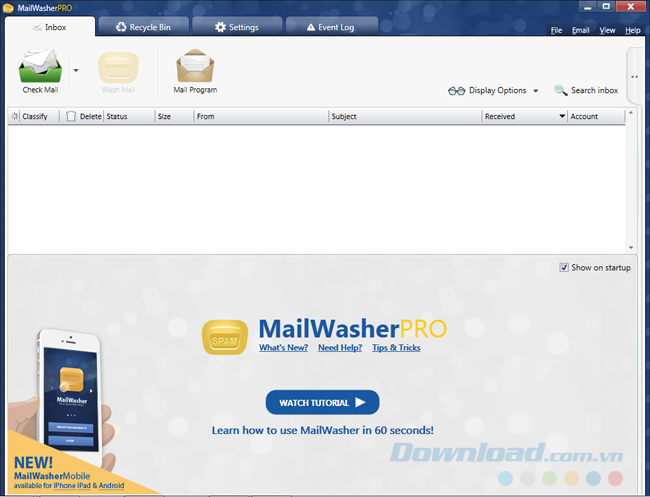650x497 pixels.
Task: Open the Settings tab
Action: click(237, 27)
